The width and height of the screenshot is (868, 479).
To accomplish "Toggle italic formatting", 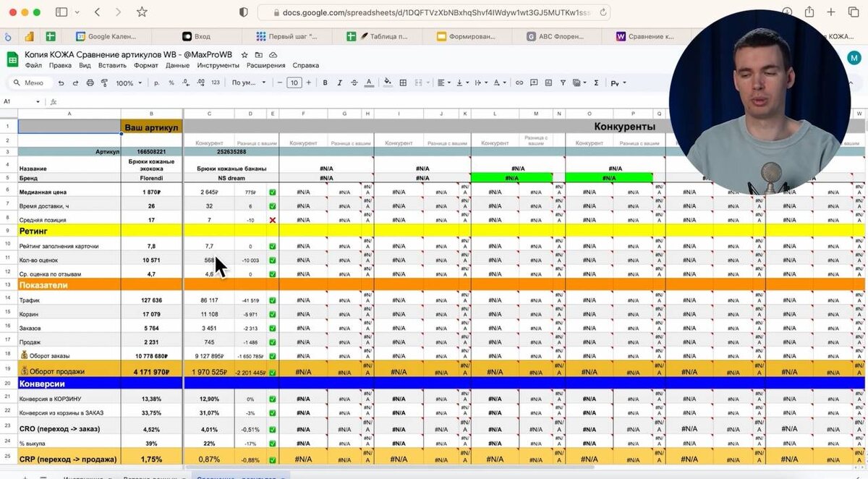I will tap(339, 83).
